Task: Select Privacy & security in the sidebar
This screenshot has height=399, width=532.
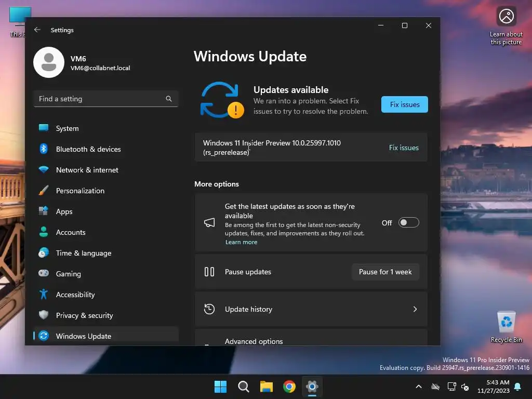Action: click(x=106, y=315)
